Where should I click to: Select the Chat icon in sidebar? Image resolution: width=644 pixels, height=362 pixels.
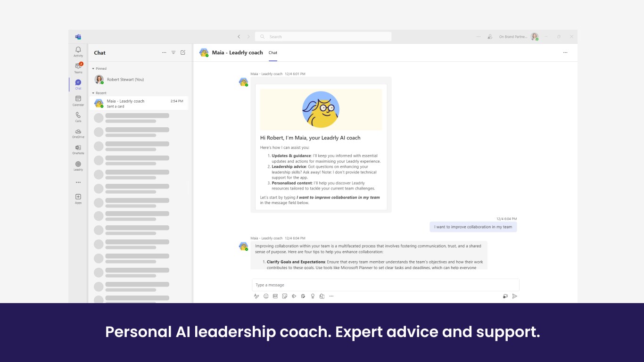[78, 84]
